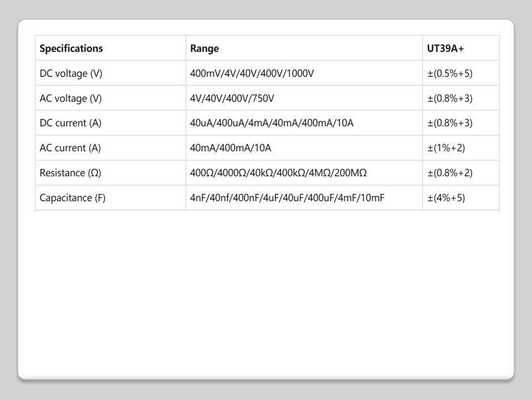Click the 40uA/400uA/4mA/40mA/400mA/10A range text
532x399 pixels.
pyautogui.click(x=272, y=123)
